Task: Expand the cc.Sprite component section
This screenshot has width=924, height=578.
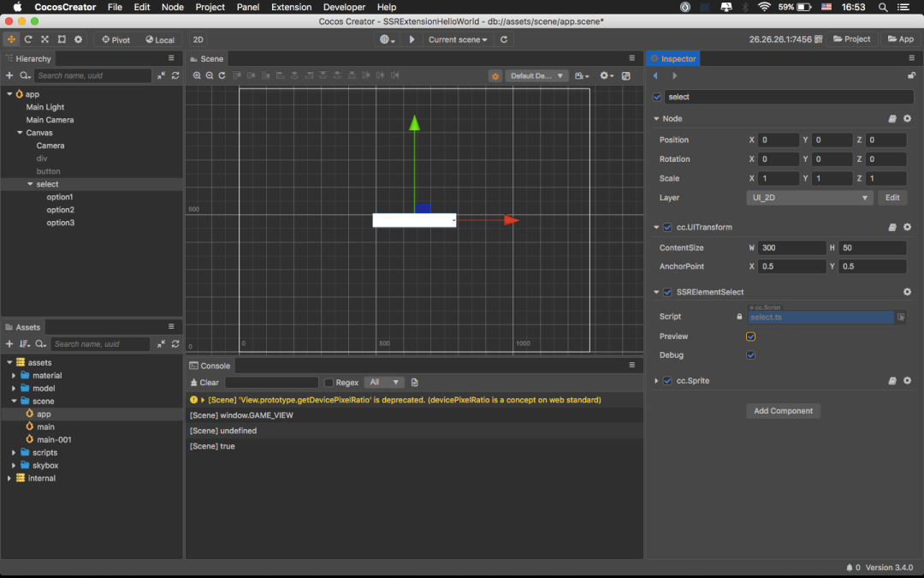Action: (656, 381)
